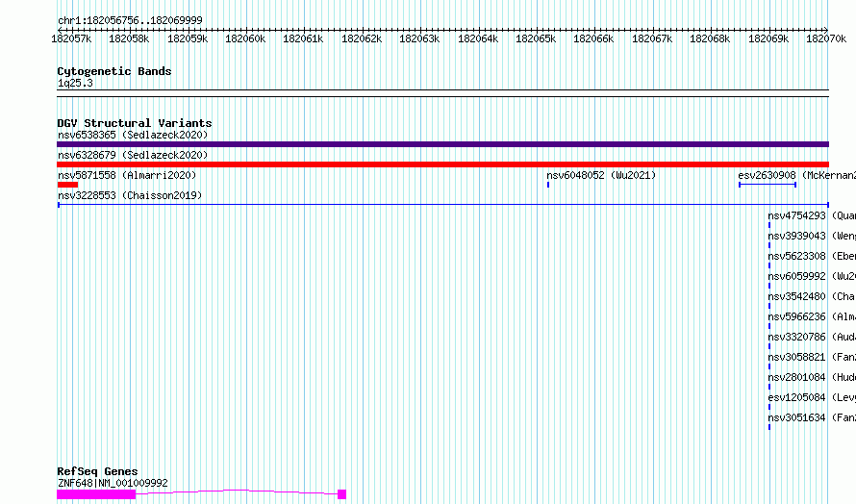Click the 182060k ruler tick label
The image size is (856, 504).
pyautogui.click(x=245, y=38)
